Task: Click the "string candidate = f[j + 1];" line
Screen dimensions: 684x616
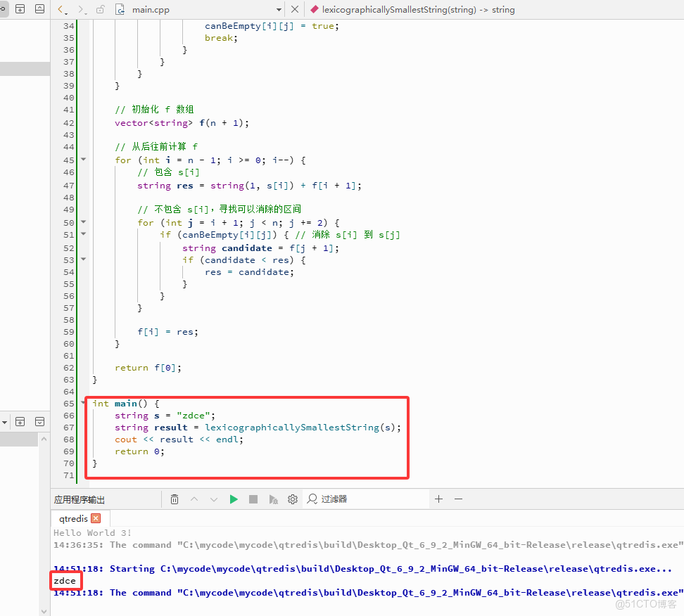Action: [260, 248]
